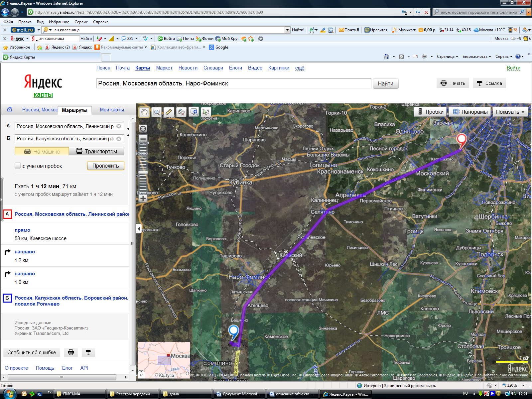
Task: Add to favorites bar star icon
Action: point(40,47)
